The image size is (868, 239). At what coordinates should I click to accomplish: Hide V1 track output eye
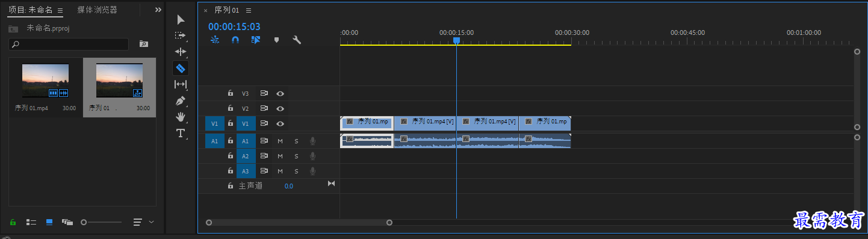tap(280, 123)
